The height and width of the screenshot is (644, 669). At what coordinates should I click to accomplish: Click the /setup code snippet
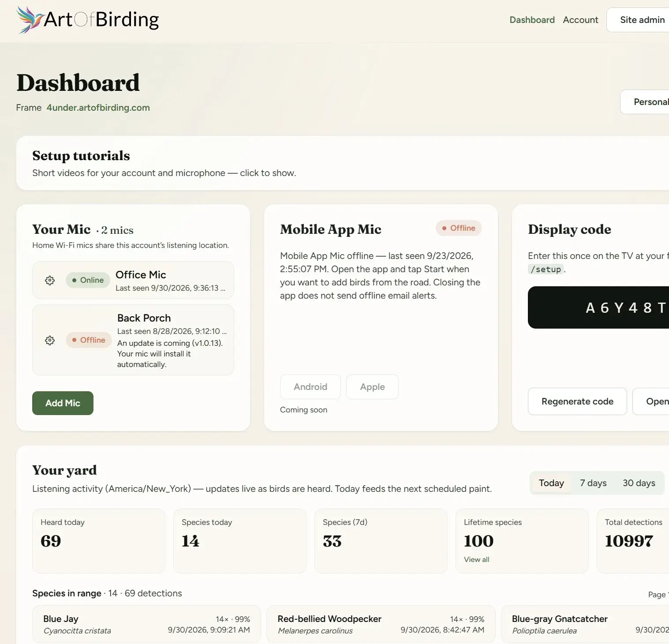[546, 270]
